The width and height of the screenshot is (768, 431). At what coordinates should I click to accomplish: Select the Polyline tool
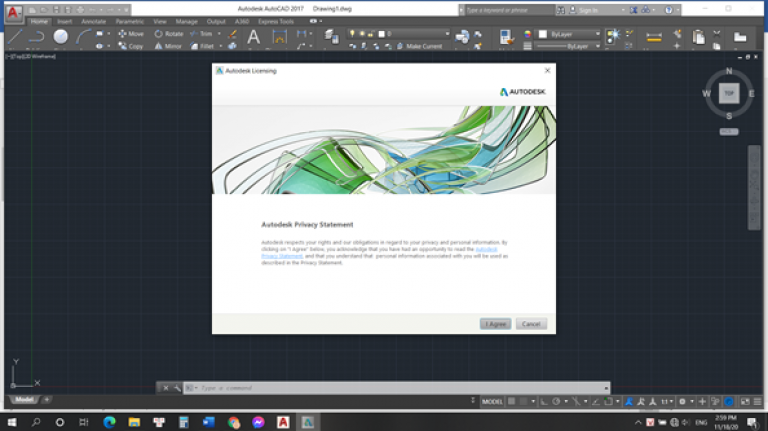pos(37,36)
